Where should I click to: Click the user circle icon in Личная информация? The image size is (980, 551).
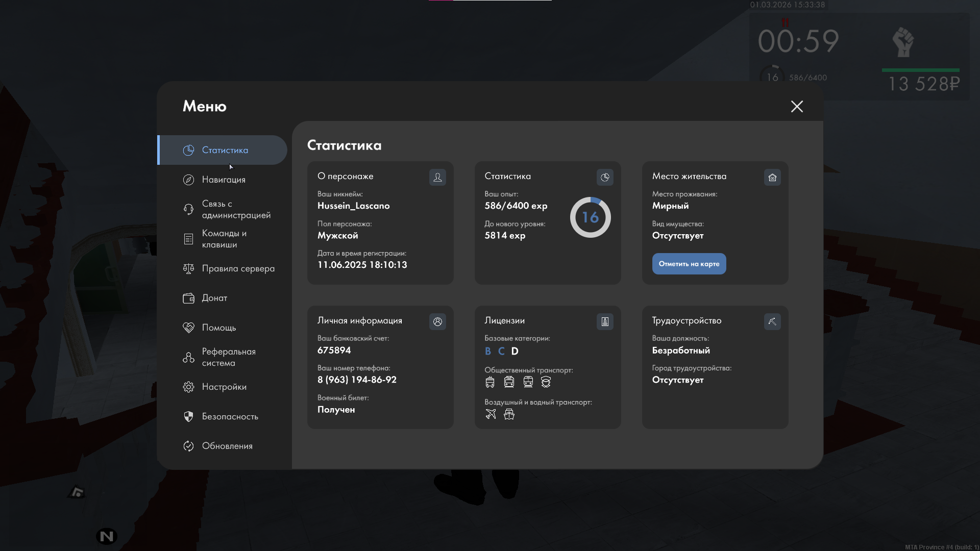tap(437, 321)
